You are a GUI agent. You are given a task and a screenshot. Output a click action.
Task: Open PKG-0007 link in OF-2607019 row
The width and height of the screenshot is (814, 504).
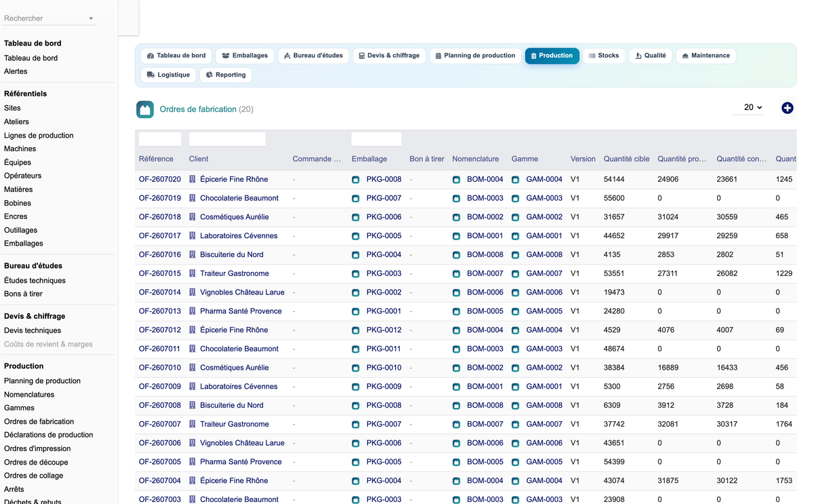384,198
